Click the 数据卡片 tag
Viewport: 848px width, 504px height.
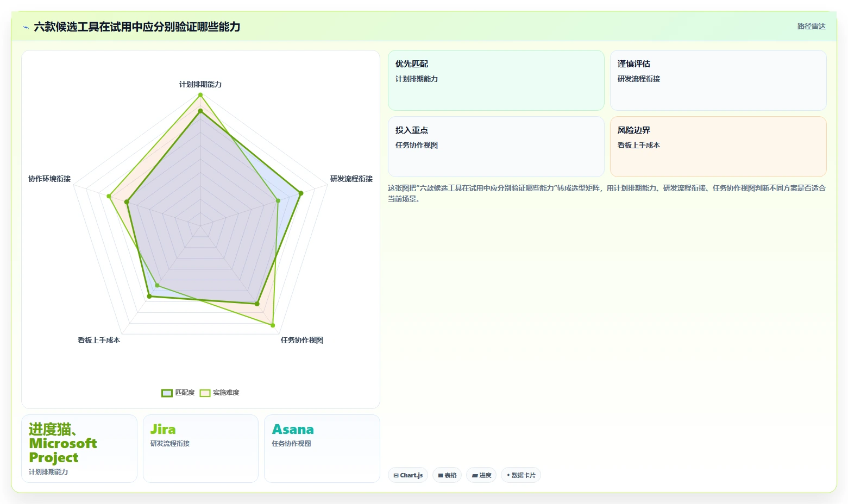(521, 475)
